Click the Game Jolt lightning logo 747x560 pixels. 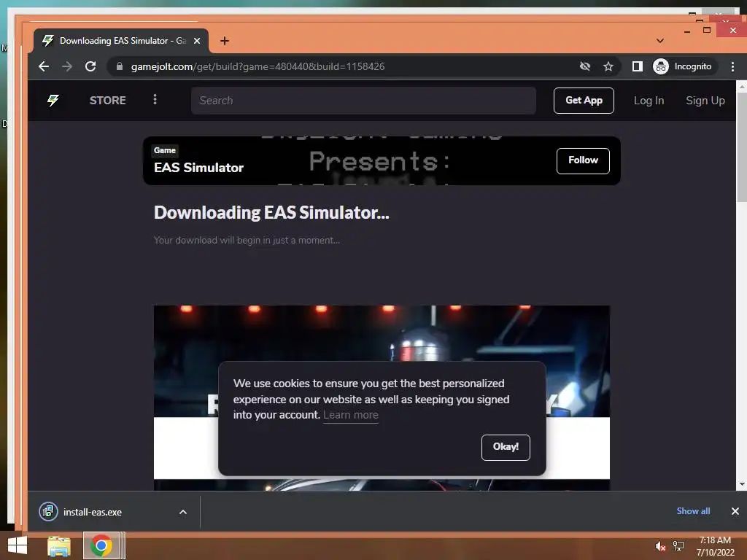pyautogui.click(x=53, y=101)
